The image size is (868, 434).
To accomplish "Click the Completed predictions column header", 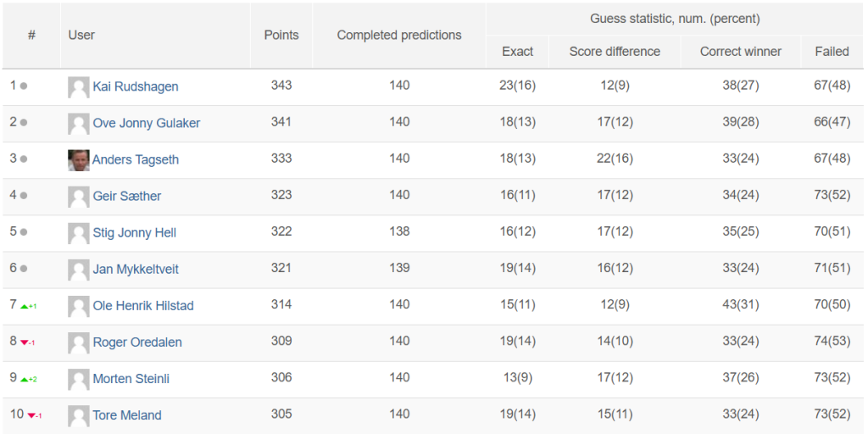I will 399,36.
